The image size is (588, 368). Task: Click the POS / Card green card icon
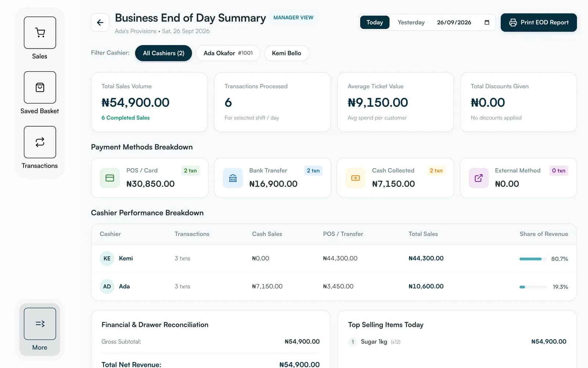pyautogui.click(x=110, y=178)
